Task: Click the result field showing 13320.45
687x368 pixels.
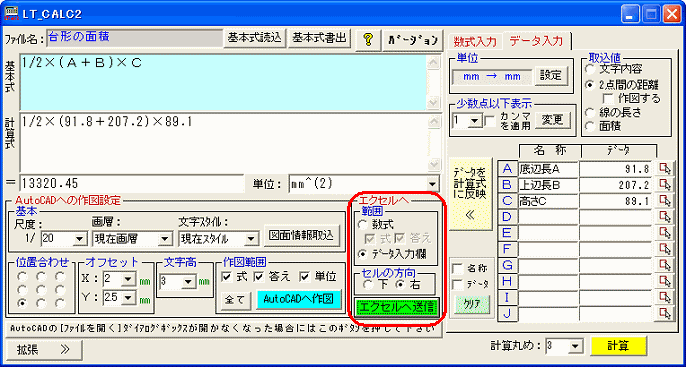Action: [x=131, y=184]
